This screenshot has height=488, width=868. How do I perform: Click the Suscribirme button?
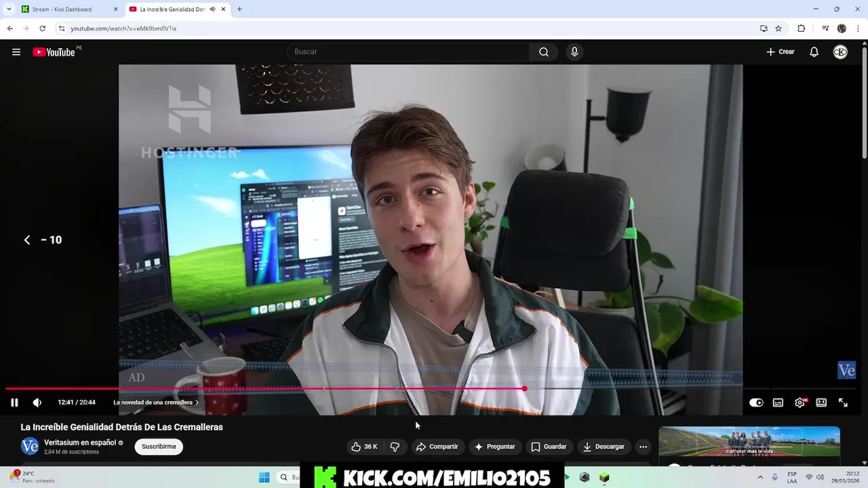coord(159,447)
